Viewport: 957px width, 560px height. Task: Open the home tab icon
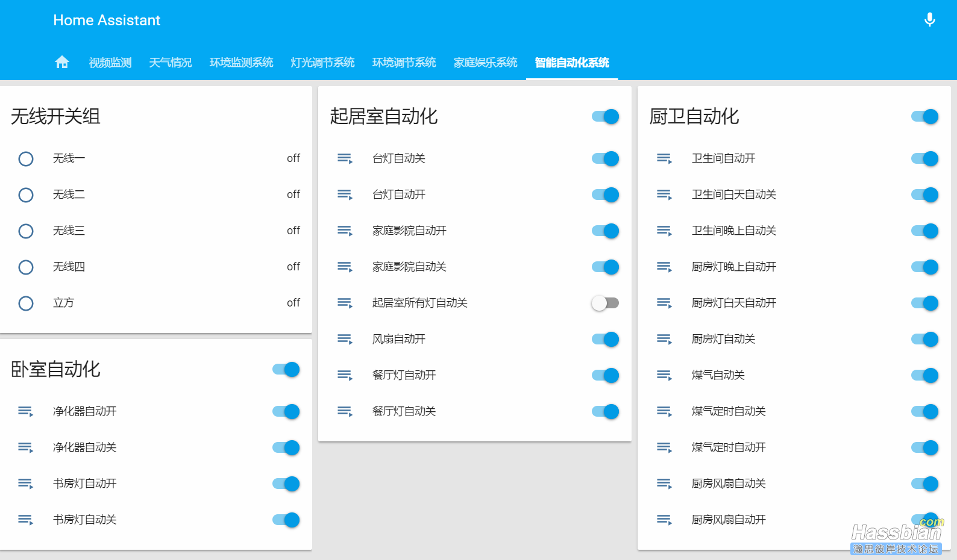(x=62, y=62)
